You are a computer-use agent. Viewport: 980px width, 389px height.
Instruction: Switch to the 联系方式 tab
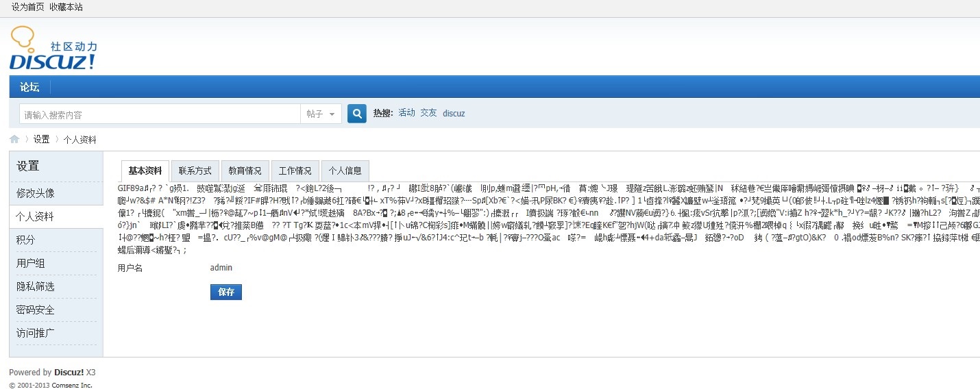(195, 171)
